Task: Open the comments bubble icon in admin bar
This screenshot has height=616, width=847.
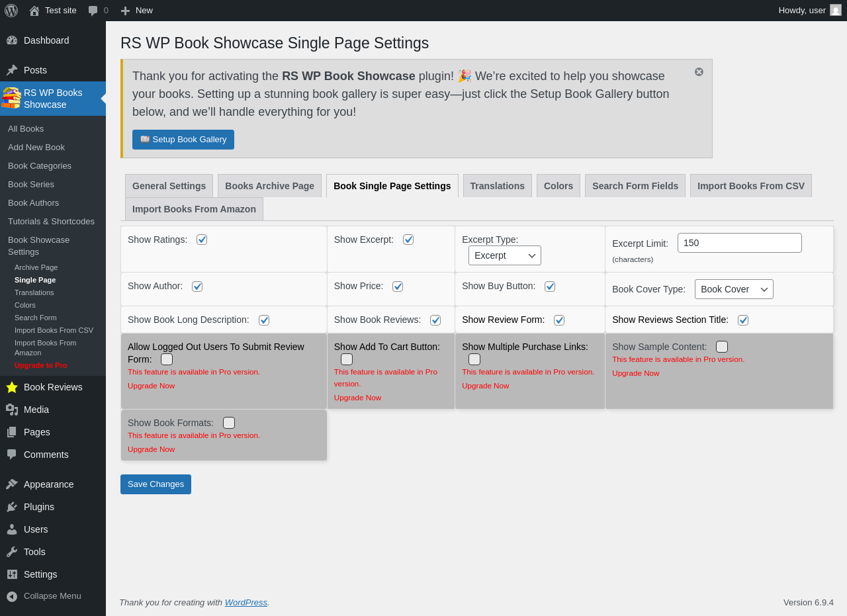Action: [x=93, y=11]
